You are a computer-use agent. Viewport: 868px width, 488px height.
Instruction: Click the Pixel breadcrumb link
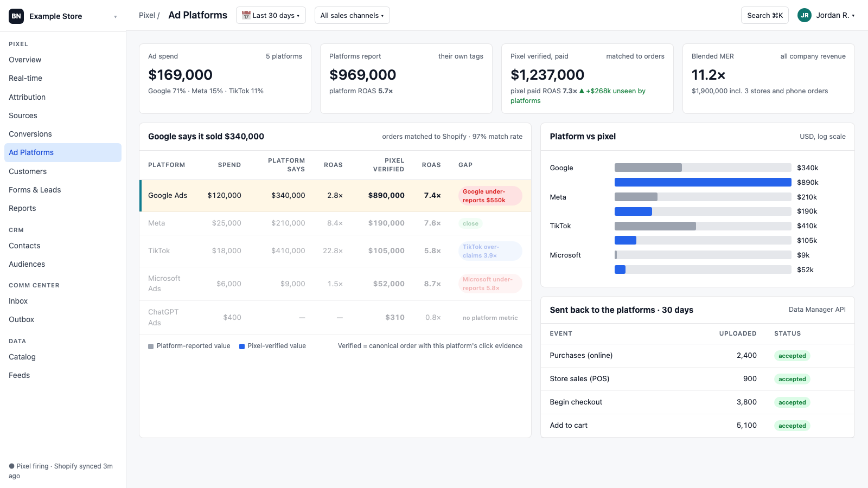coord(146,15)
